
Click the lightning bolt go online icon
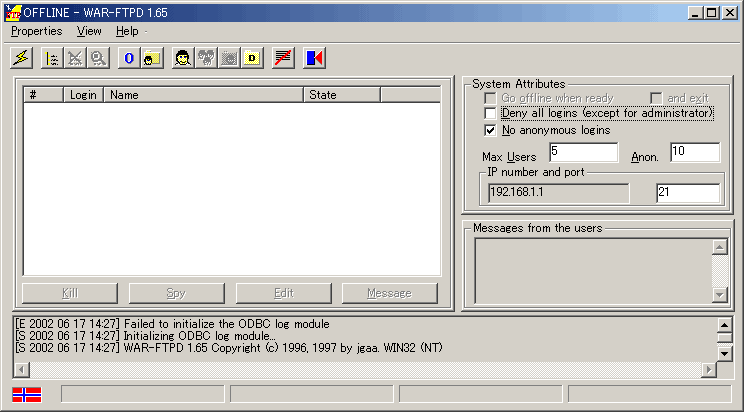[21, 58]
